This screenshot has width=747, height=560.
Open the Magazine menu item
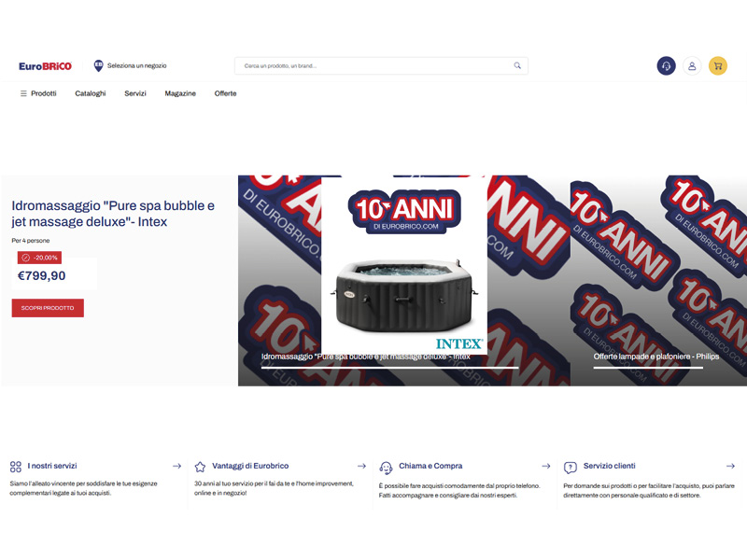coord(180,93)
